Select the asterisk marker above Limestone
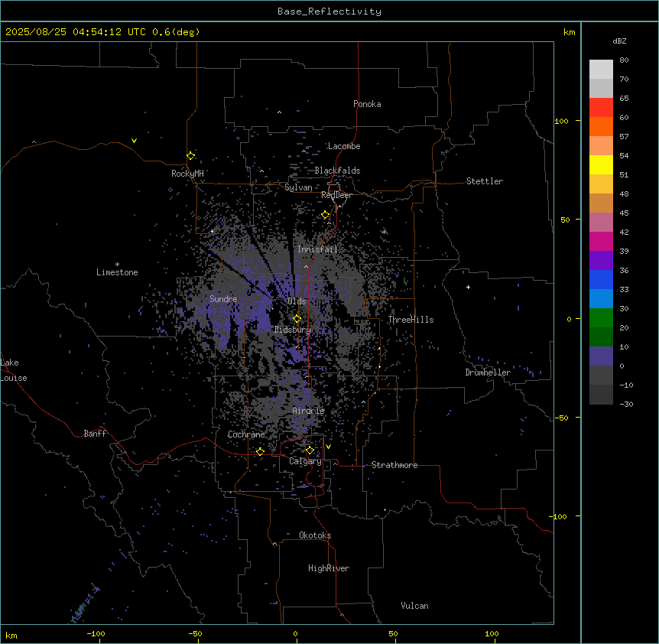Image resolution: width=659 pixels, height=644 pixels. [117, 265]
